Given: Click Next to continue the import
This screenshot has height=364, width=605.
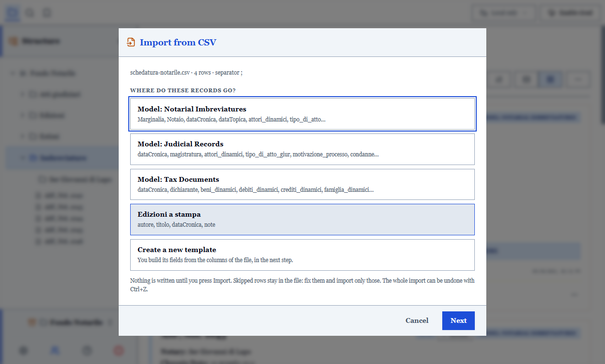Looking at the screenshot, I should (x=458, y=321).
